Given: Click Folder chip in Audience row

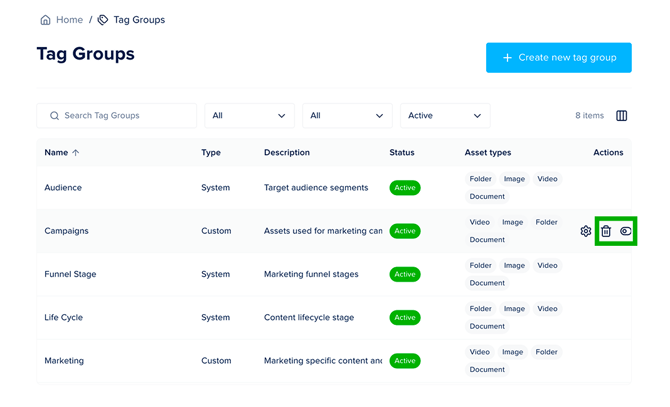Looking at the screenshot, I should click(480, 179).
